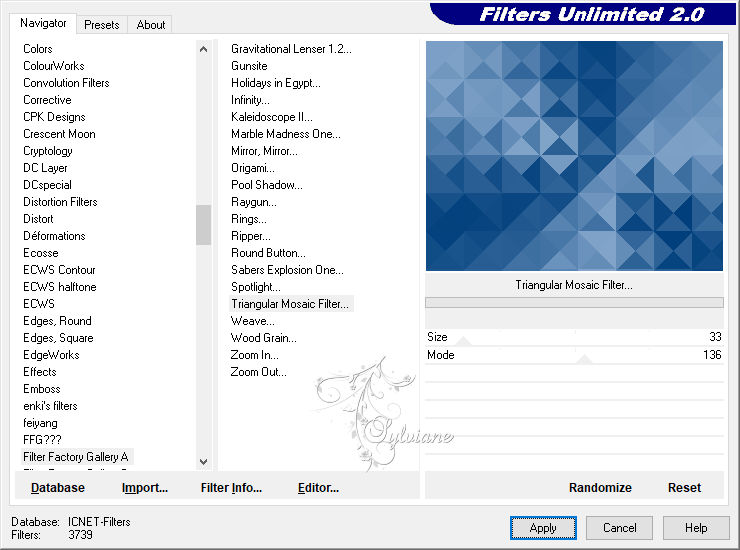This screenshot has height=550, width=740.
Task: Select the plain ECWS category
Action: [39, 304]
